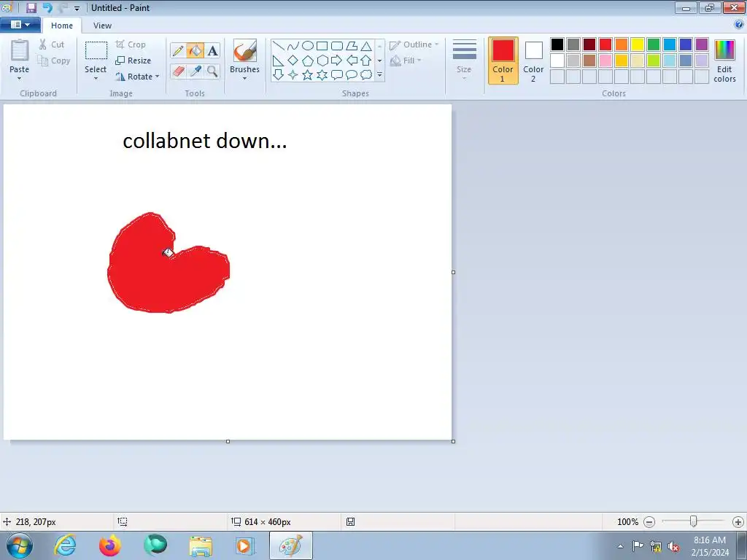747x560 pixels.
Task: Choose the Curve shape
Action: [293, 46]
